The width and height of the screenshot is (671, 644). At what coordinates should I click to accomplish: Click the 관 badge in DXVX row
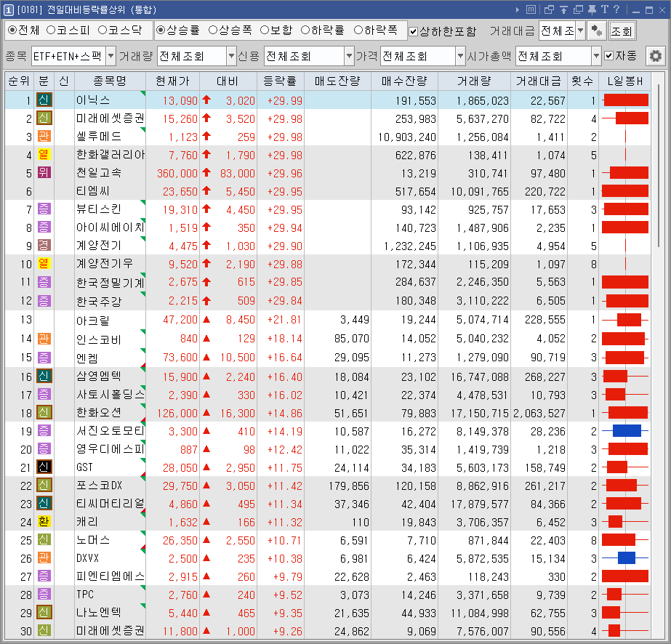[x=44, y=558]
